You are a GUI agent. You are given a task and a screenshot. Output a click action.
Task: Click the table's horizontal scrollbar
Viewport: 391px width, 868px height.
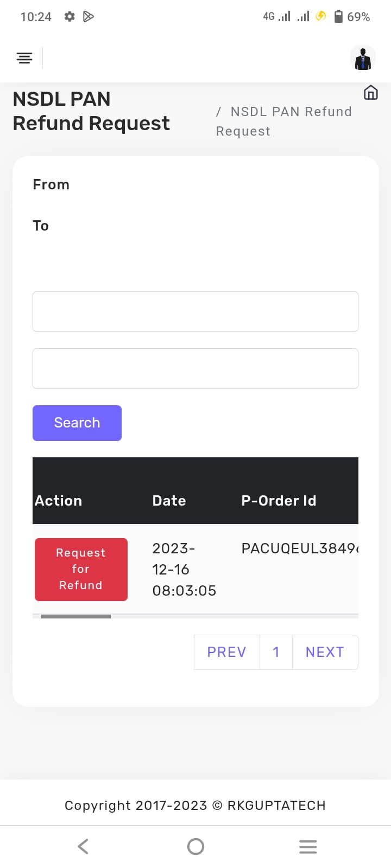pos(76,616)
